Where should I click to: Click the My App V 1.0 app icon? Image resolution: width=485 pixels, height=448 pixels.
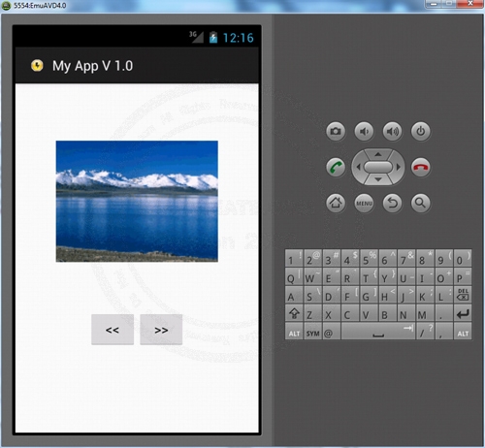[37, 66]
